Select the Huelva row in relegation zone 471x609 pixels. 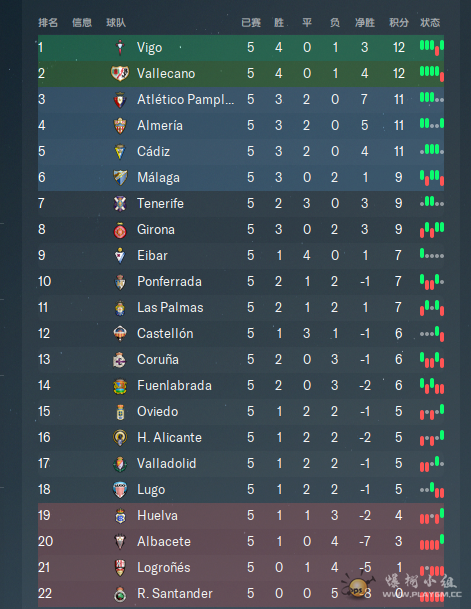241,516
